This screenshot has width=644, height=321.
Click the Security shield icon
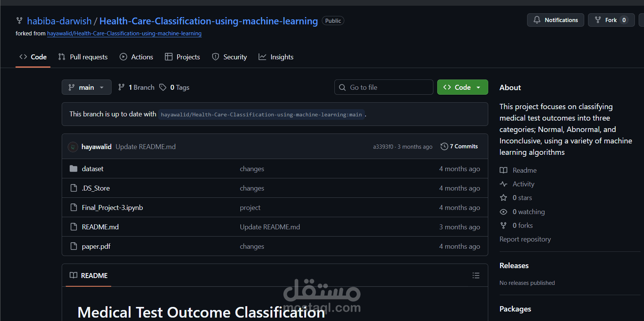coord(216,57)
